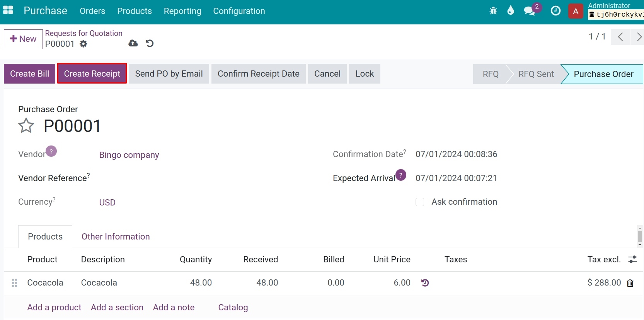Screen dimensions: 644x320
Task: Click the Purchase app title
Action: (x=45, y=10)
